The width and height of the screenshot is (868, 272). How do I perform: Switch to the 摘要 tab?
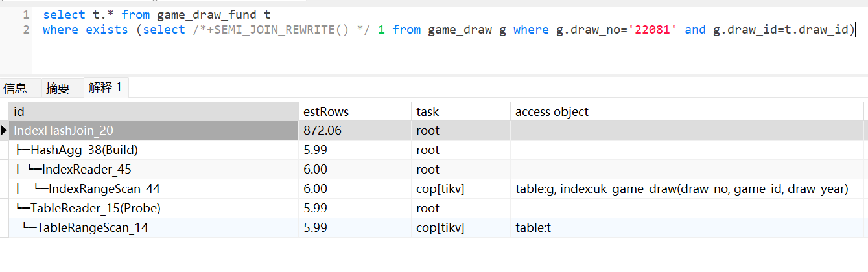point(58,88)
